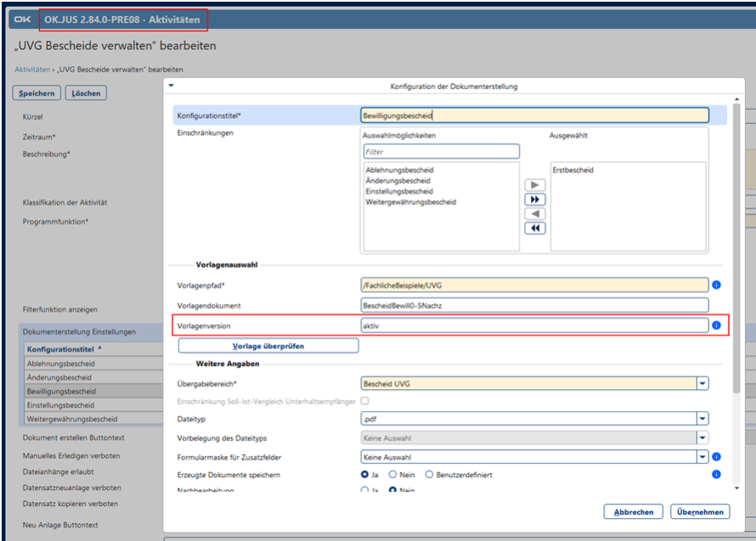Viewport: 756px width, 541px height.
Task: Select Änderungsbescheid in Auswahlmöglichkeiten list
Action: [x=398, y=181]
